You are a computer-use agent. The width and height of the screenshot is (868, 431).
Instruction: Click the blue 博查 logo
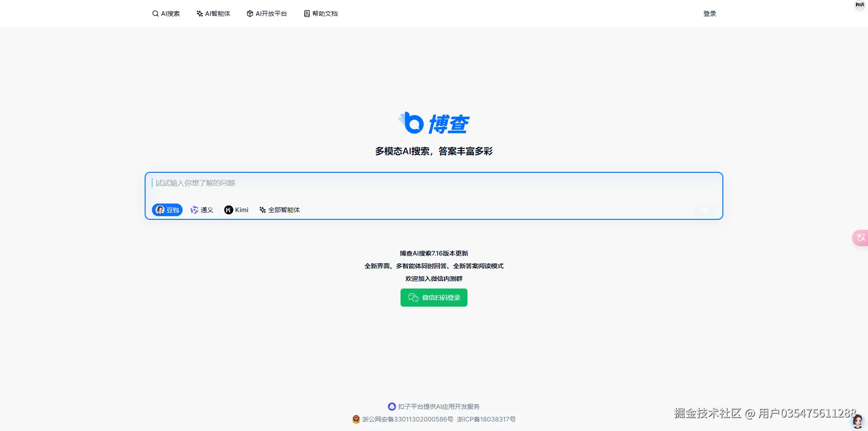tap(434, 123)
